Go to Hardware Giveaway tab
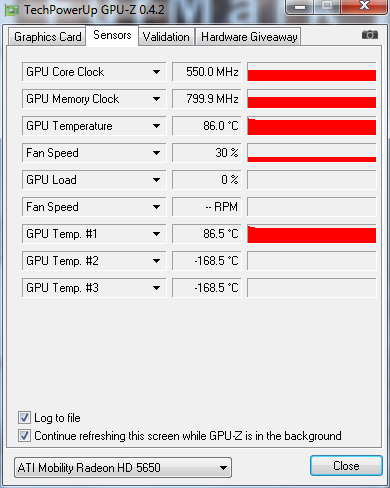The height and width of the screenshot is (488, 390). [249, 37]
